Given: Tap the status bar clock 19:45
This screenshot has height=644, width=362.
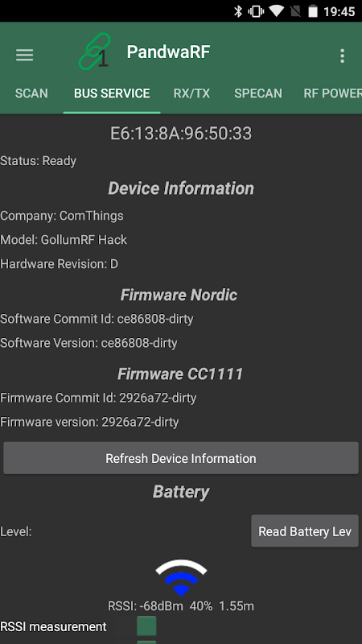Looking at the screenshot, I should click(x=339, y=11).
